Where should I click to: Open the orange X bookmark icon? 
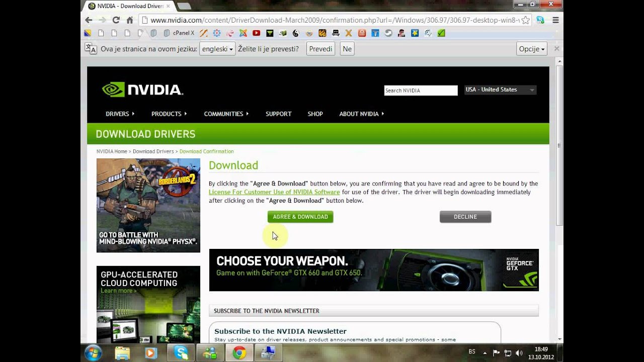click(x=348, y=33)
